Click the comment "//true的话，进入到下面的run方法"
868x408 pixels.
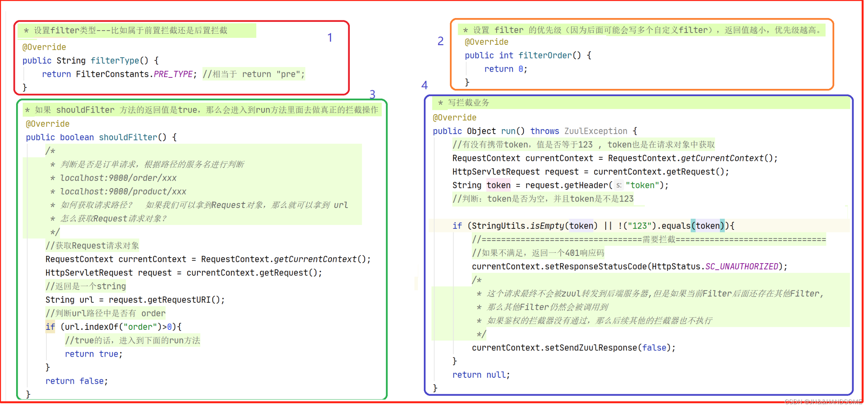[x=132, y=340]
